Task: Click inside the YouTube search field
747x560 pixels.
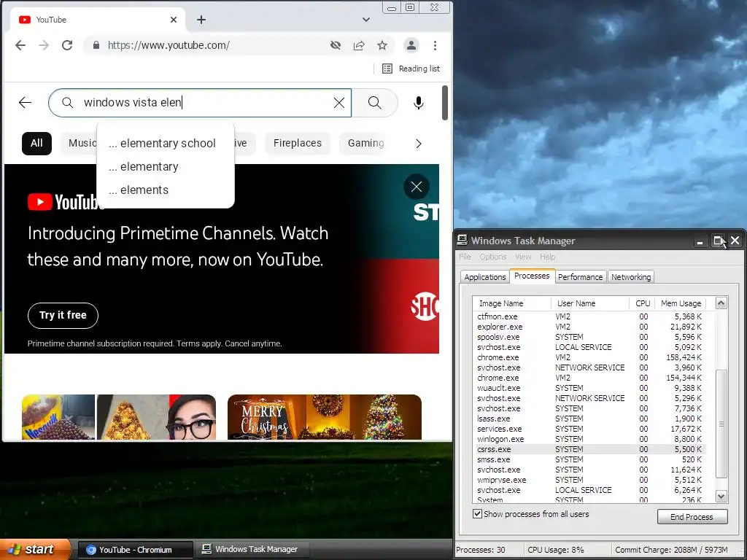Action: 199,102
